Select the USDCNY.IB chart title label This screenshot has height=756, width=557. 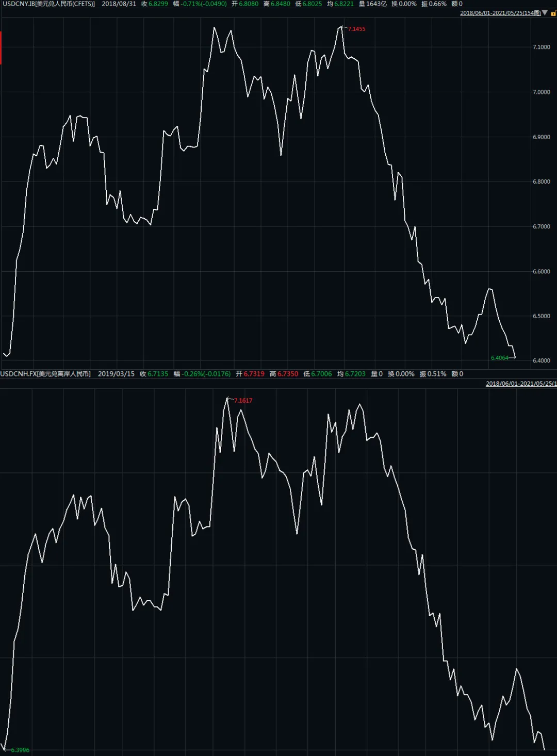click(48, 4)
